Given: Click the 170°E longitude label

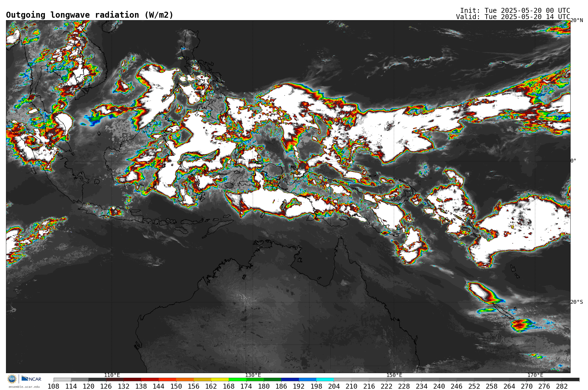Looking at the screenshot, I should [x=535, y=375].
